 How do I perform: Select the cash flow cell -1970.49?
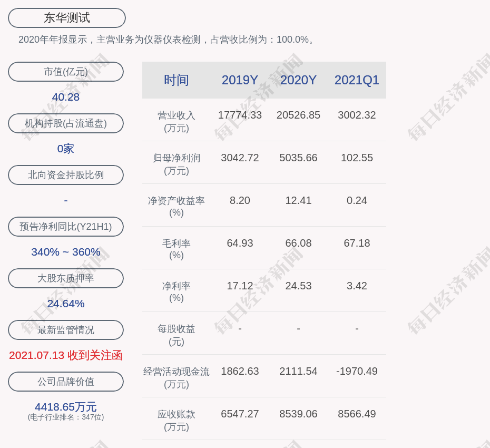(x=357, y=371)
